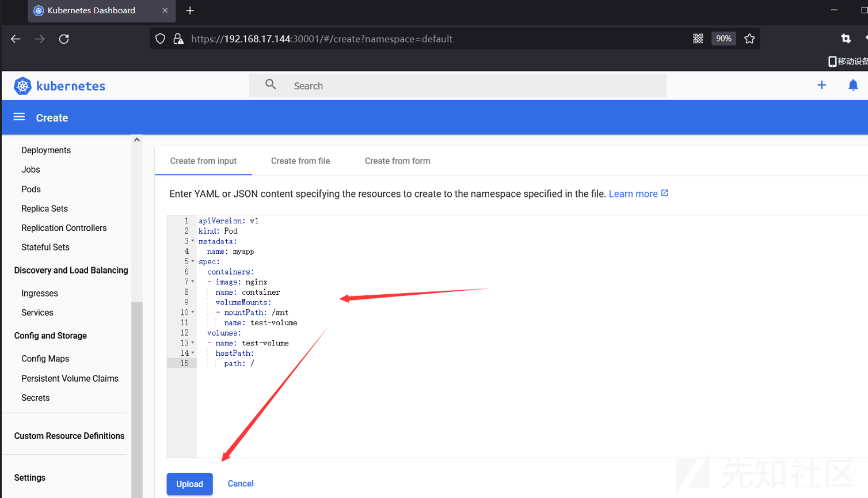Image resolution: width=868 pixels, height=498 pixels.
Task: Click the Learn more external link icon
Action: click(665, 193)
